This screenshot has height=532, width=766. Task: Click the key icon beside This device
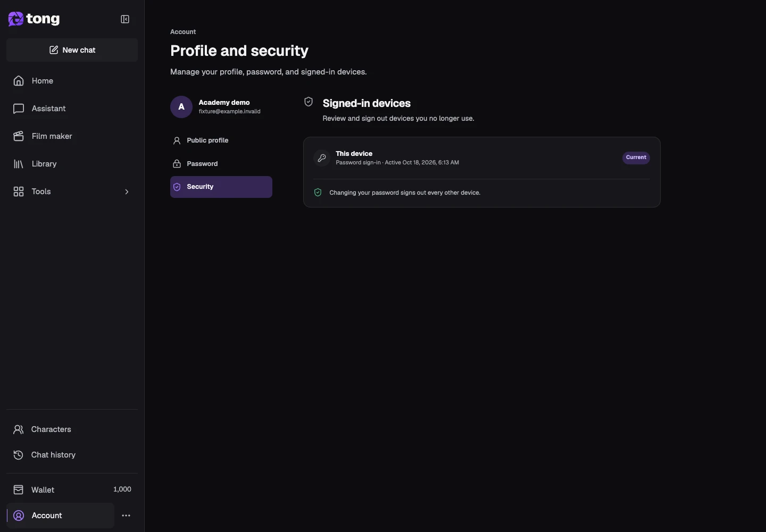322,158
